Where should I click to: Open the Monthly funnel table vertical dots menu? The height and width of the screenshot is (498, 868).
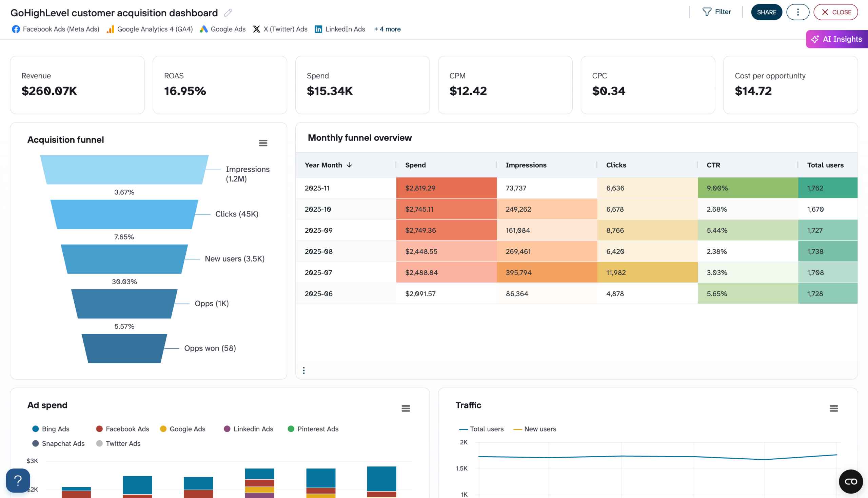[303, 370]
